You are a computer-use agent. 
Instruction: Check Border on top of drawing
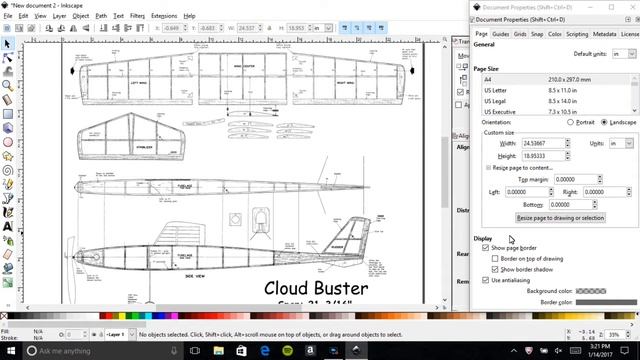coord(495,258)
